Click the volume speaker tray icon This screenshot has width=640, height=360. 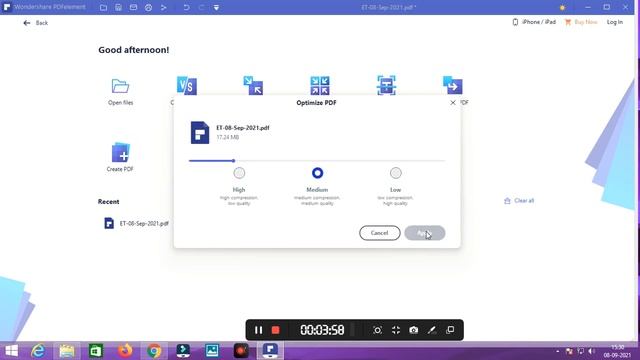point(591,351)
